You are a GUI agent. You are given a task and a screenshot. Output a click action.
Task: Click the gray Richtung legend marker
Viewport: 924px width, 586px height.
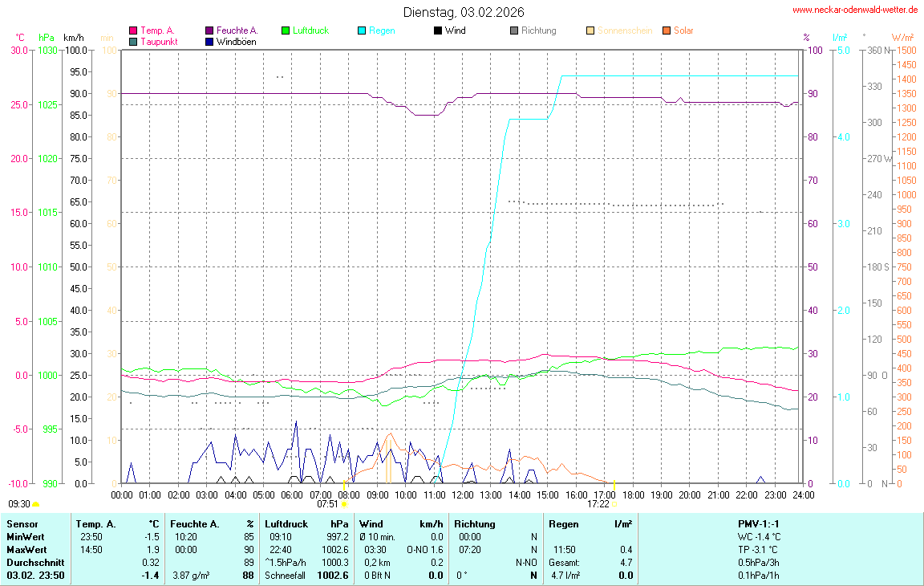point(514,31)
